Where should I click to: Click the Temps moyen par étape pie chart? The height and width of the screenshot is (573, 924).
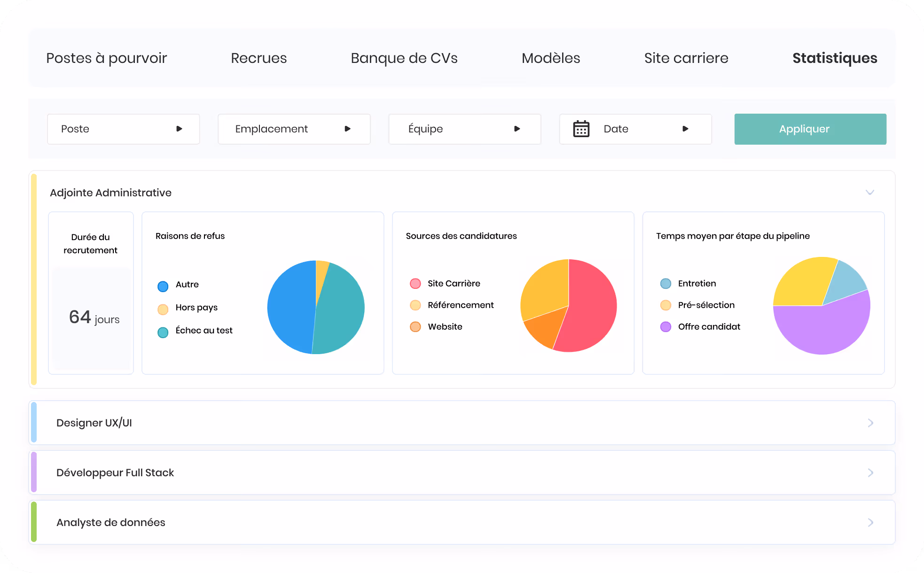click(822, 305)
